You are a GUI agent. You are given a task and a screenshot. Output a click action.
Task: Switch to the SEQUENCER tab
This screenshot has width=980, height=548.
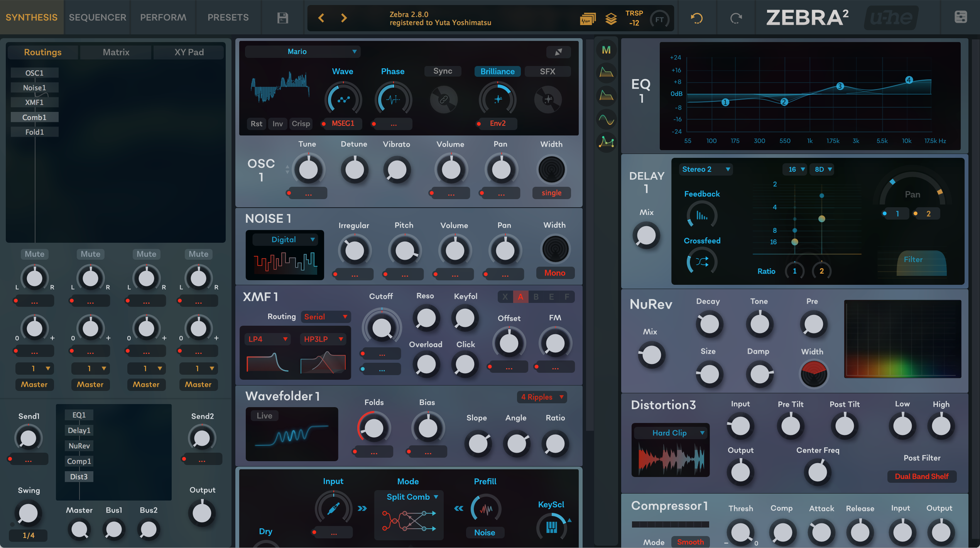click(98, 17)
